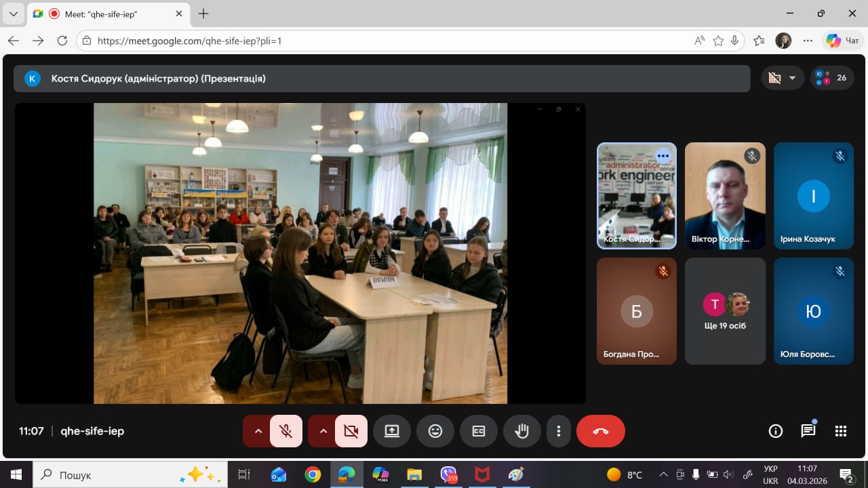Toggle closed captions CC button
Viewport: 868px width, 488px height.
tap(479, 431)
